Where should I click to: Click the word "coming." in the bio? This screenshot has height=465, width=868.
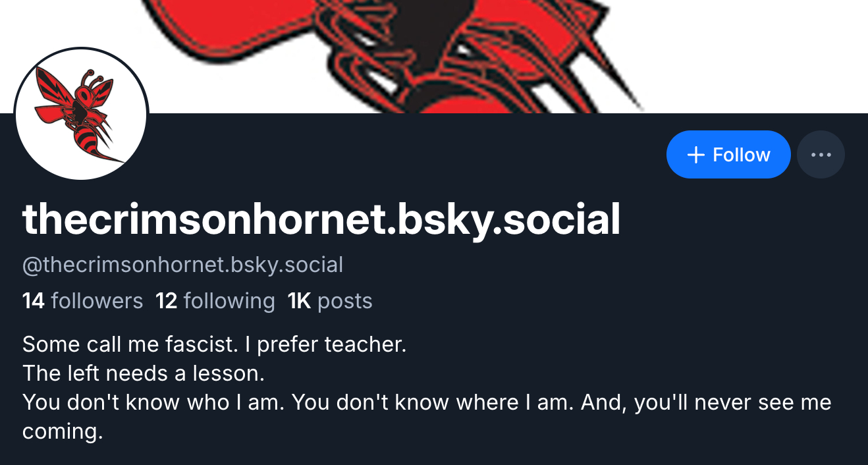point(63,431)
